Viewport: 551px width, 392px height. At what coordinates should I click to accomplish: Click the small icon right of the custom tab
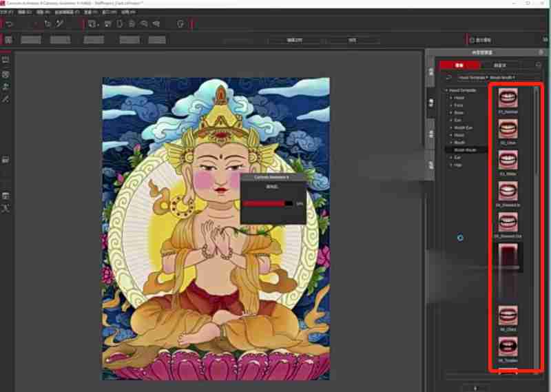pos(538,65)
